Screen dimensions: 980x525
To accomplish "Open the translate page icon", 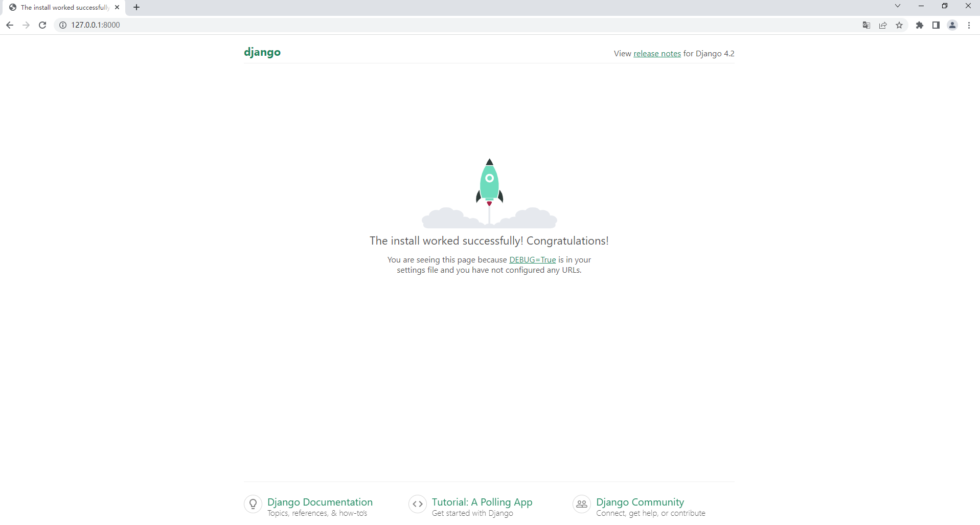I will tap(867, 25).
